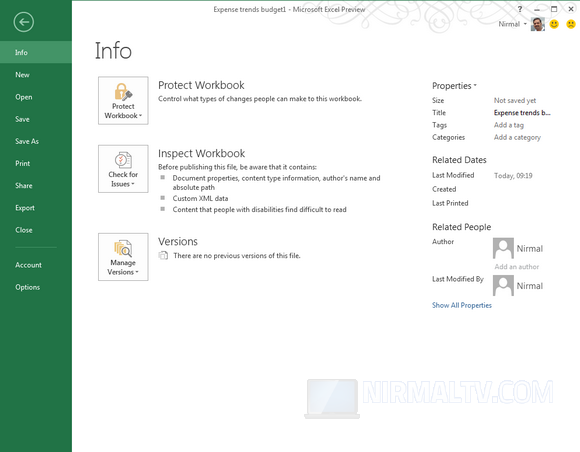The width and height of the screenshot is (580, 452).
Task: Click the Protect Workbook heading
Action: [201, 85]
